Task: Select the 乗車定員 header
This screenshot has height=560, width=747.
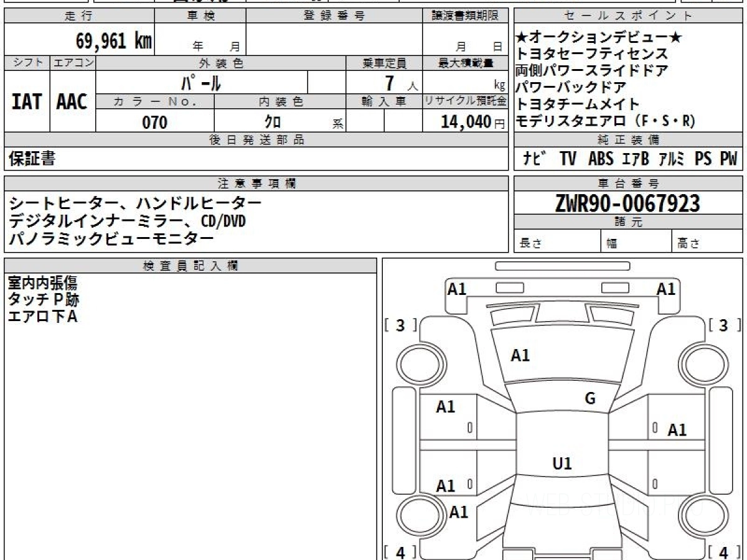Action: click(384, 63)
